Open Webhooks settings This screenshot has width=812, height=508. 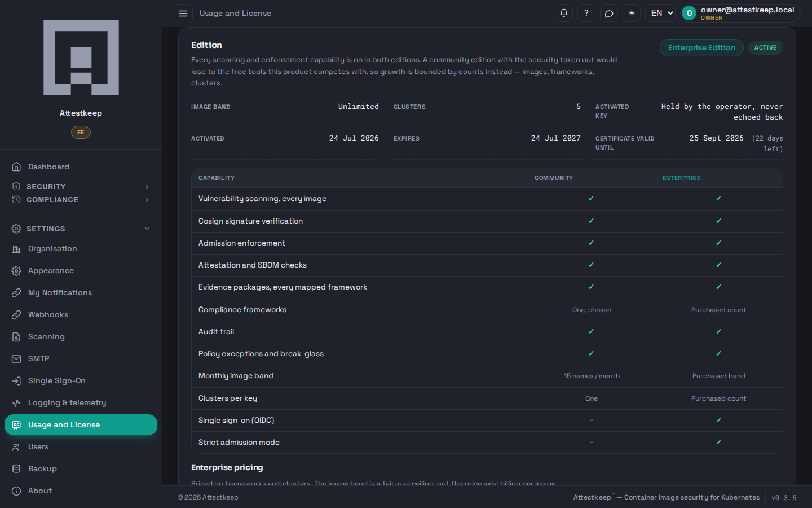point(81,315)
